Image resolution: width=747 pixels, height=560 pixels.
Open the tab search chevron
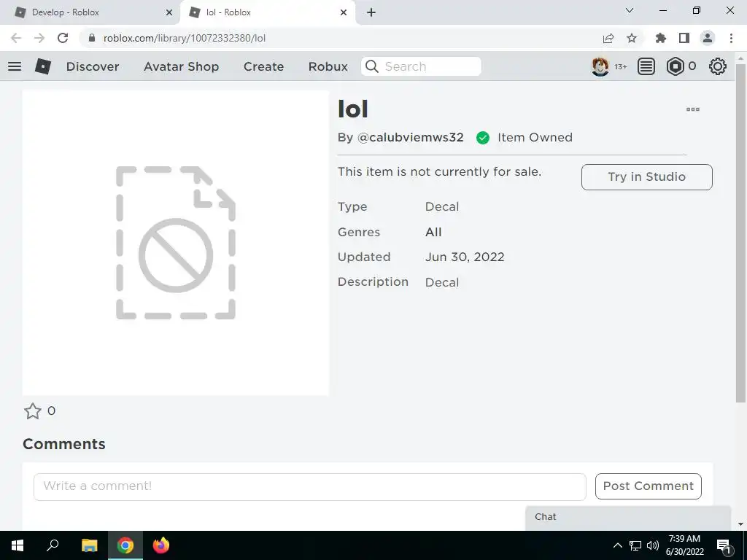click(x=630, y=10)
